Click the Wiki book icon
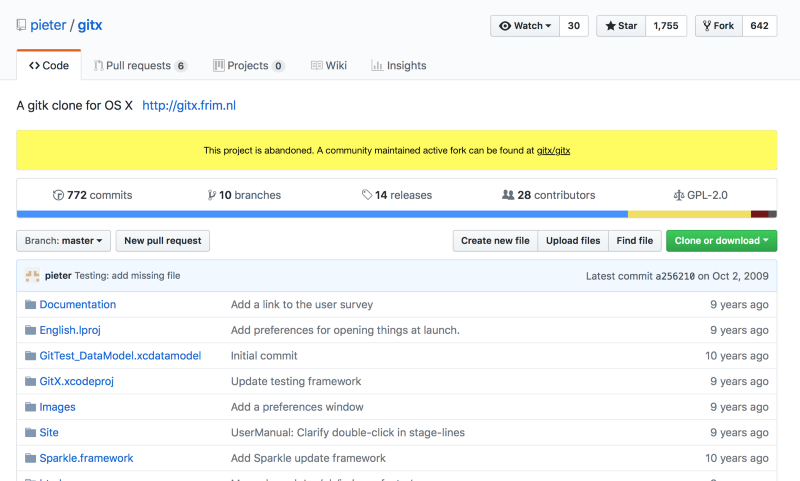The image size is (800, 481). coord(316,65)
